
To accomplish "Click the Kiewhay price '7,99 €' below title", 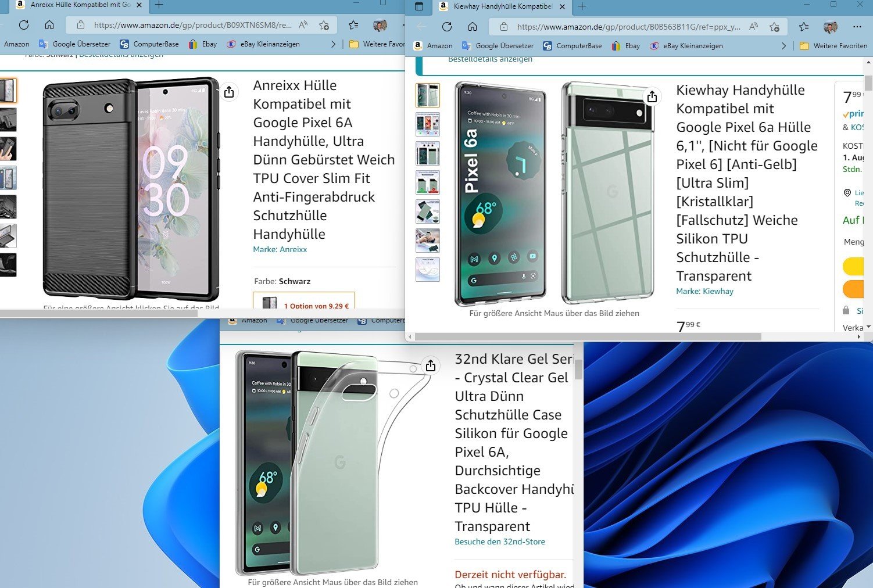I will (x=689, y=326).
